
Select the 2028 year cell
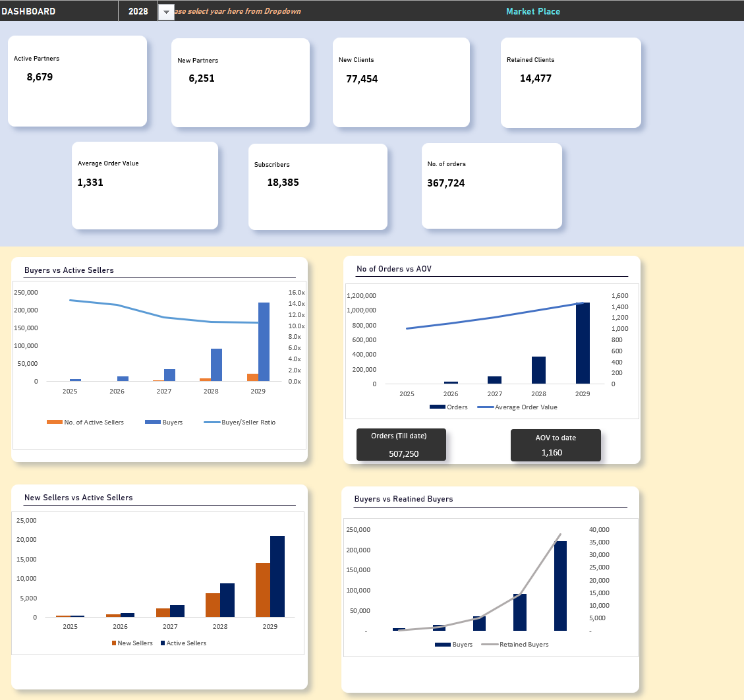click(x=138, y=12)
